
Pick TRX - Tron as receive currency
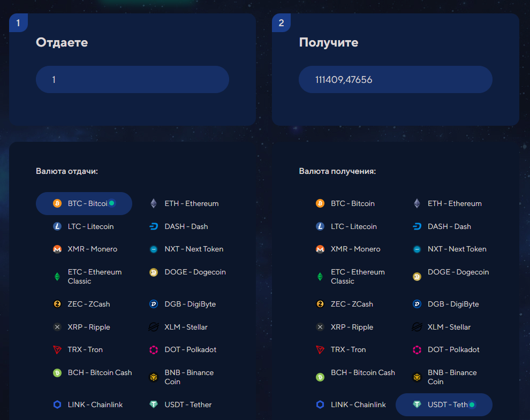coord(347,350)
